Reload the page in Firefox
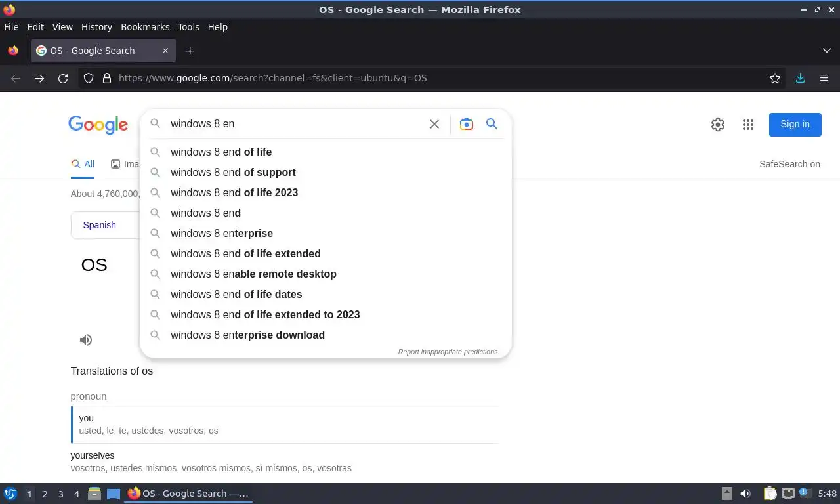 coord(63,78)
